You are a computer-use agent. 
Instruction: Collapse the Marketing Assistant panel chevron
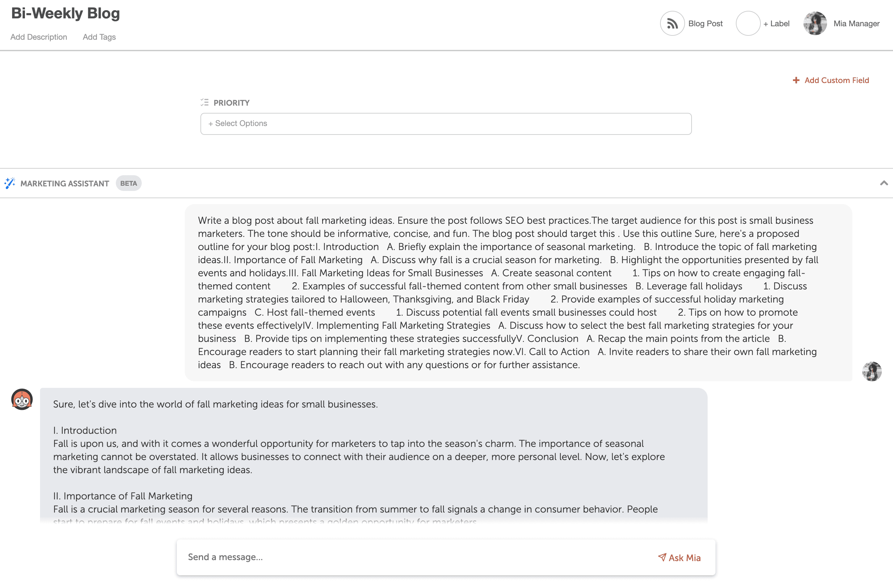[x=884, y=183]
